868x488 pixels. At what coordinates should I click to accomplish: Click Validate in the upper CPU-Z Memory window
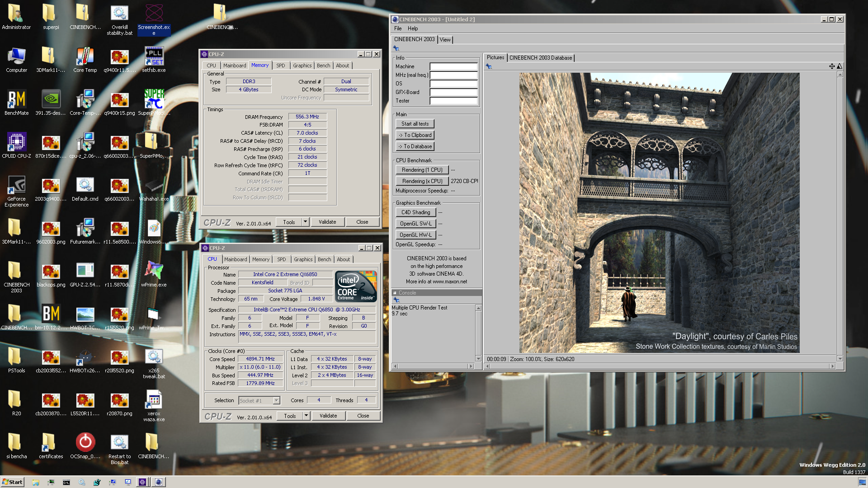(327, 222)
